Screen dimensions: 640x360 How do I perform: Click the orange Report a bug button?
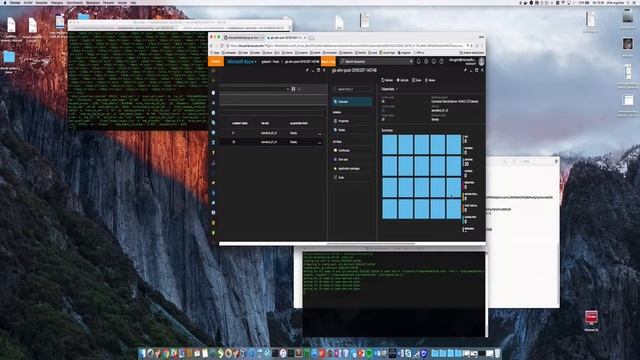[x=328, y=61]
